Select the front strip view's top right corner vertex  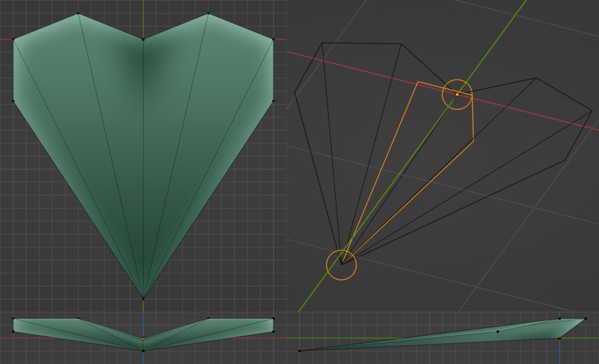tap(273, 318)
